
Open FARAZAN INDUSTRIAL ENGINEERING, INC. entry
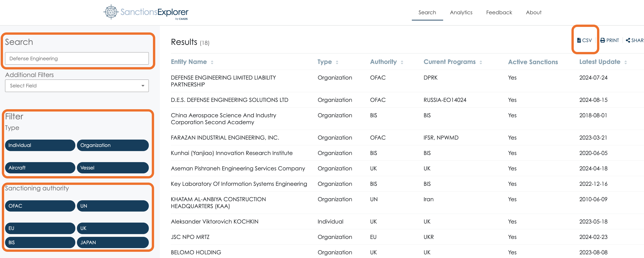click(225, 138)
